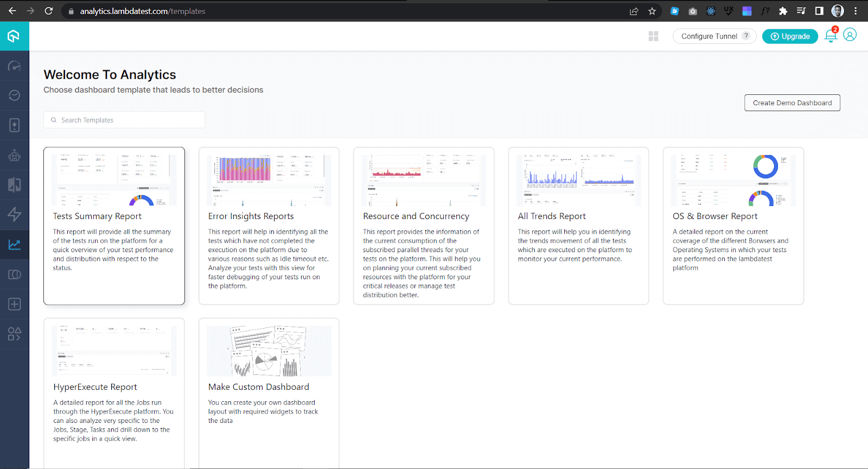Open Chrome three-dot menu
The image size is (868, 469).
856,11
